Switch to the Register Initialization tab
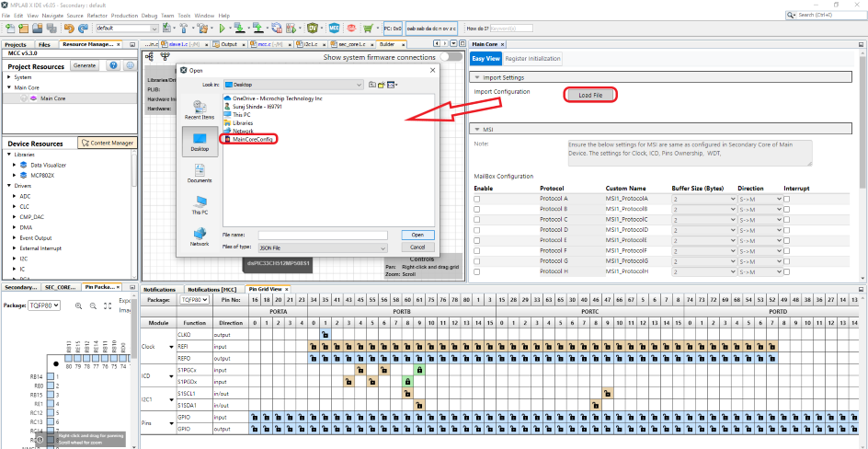The height and width of the screenshot is (449, 868). [x=532, y=58]
